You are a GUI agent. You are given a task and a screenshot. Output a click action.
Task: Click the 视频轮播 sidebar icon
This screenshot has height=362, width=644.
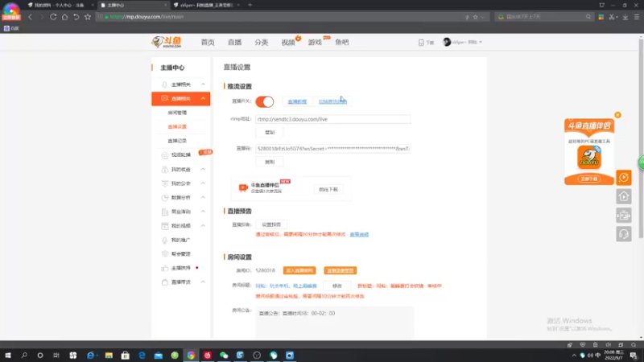165,155
